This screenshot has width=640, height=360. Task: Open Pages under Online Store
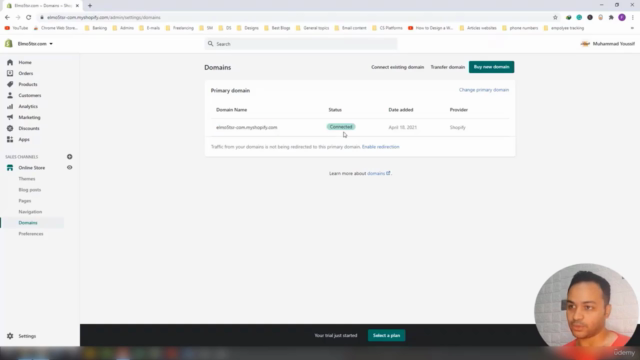click(24, 201)
